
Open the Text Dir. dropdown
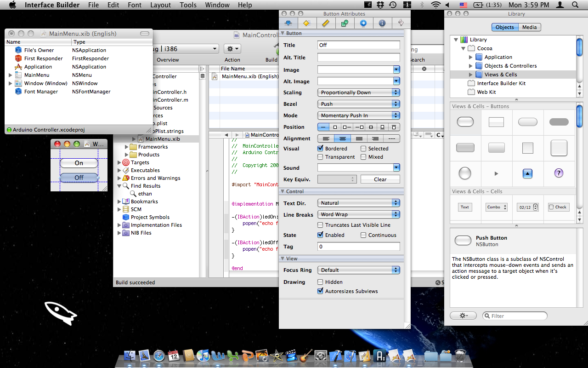click(x=359, y=203)
